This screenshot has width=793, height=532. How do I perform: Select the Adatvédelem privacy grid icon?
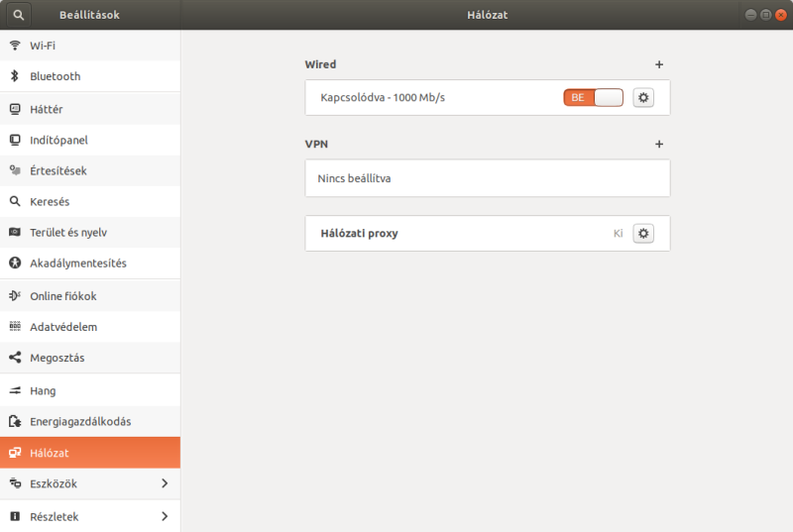point(15,327)
